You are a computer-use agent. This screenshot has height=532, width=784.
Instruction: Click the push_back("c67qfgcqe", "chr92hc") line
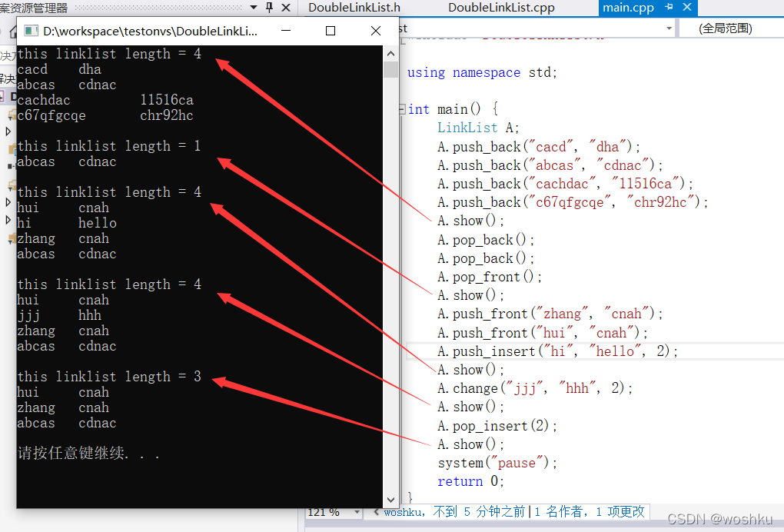[x=573, y=202]
